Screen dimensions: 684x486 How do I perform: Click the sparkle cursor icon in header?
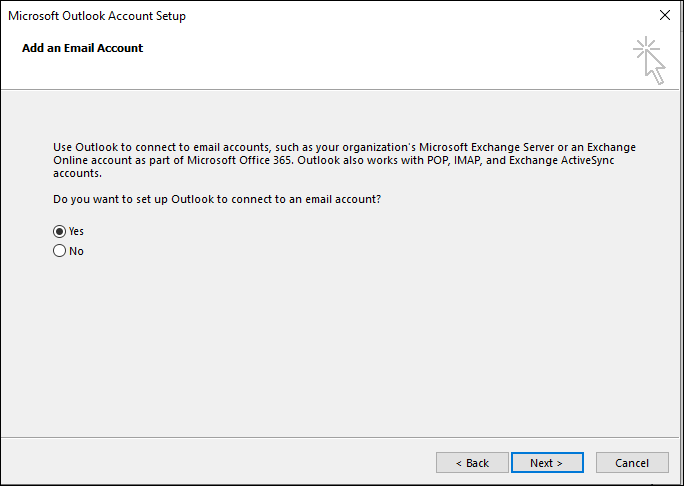click(649, 60)
